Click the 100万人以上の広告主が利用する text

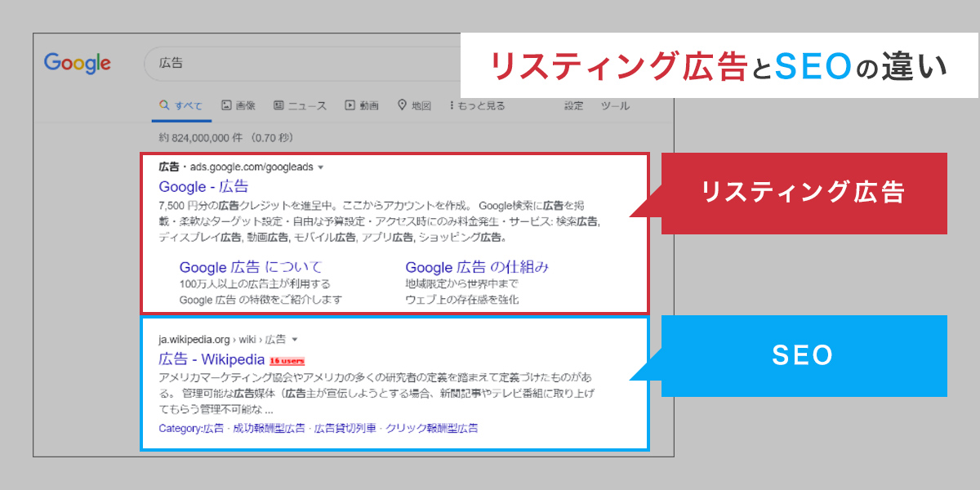255,284
